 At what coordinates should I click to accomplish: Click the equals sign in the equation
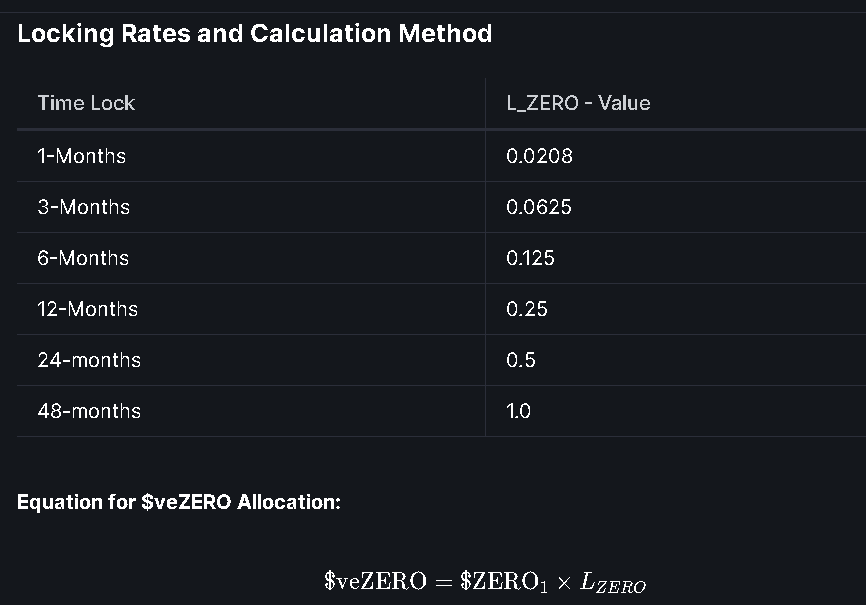(x=443, y=581)
